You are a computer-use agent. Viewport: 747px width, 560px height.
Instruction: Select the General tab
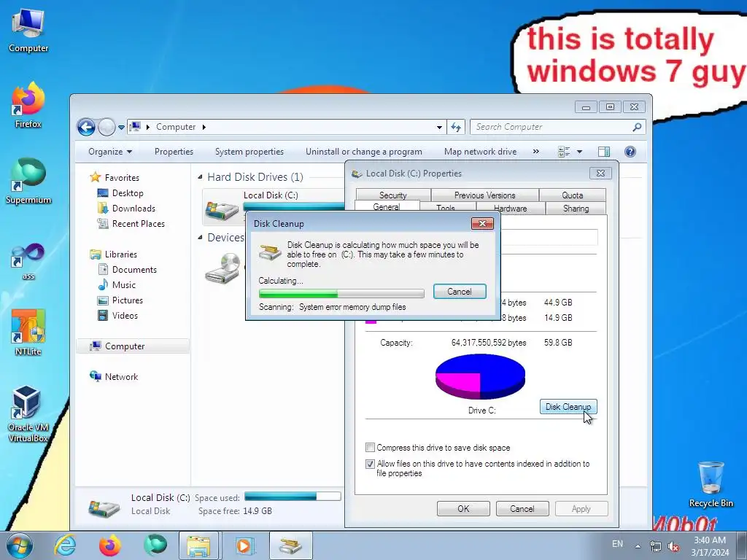[x=387, y=206]
